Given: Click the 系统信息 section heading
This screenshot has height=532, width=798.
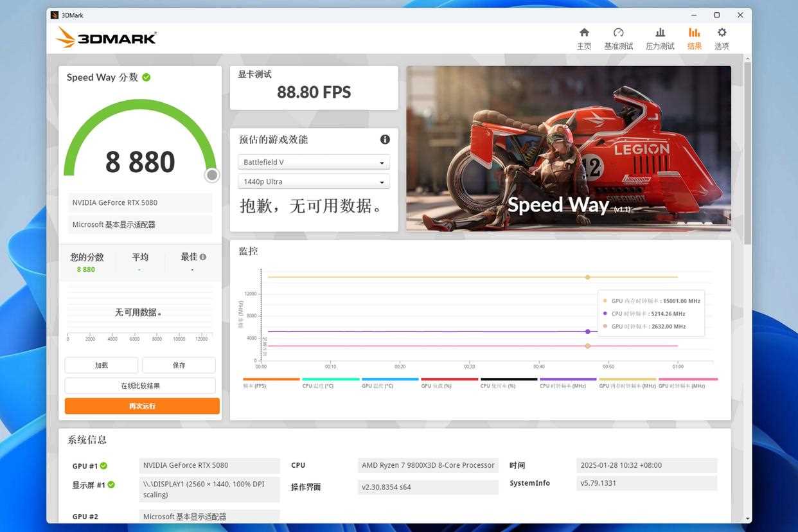Looking at the screenshot, I should click(87, 440).
